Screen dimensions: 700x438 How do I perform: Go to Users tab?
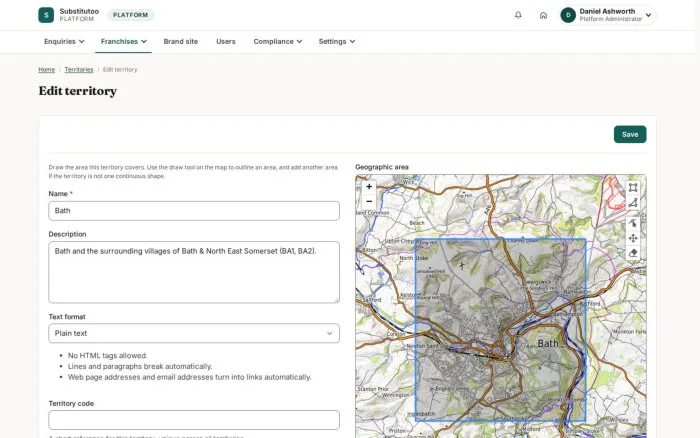click(x=225, y=42)
